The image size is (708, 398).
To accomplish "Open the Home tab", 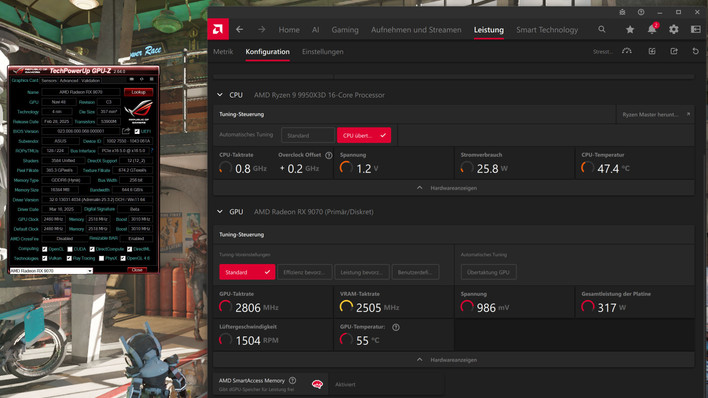I will click(x=289, y=30).
